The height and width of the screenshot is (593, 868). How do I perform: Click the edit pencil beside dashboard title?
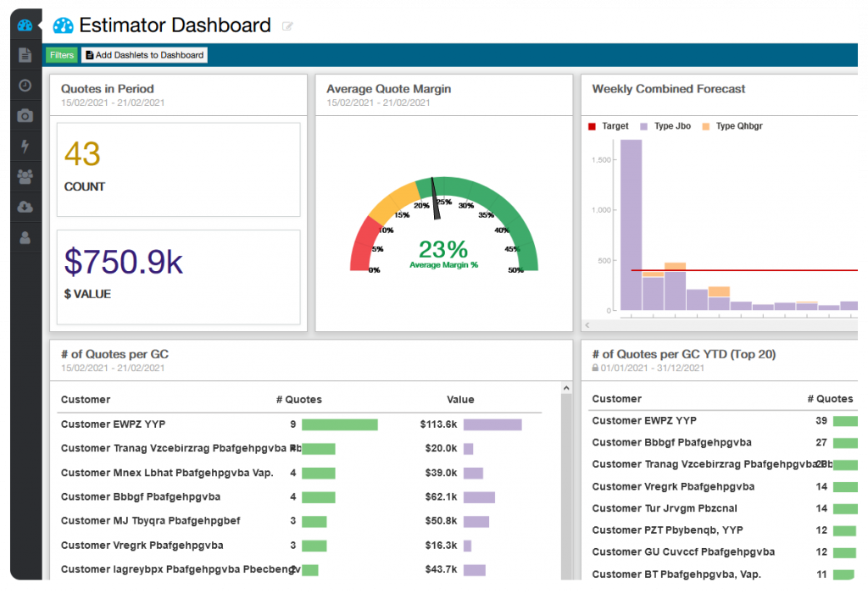tap(287, 26)
